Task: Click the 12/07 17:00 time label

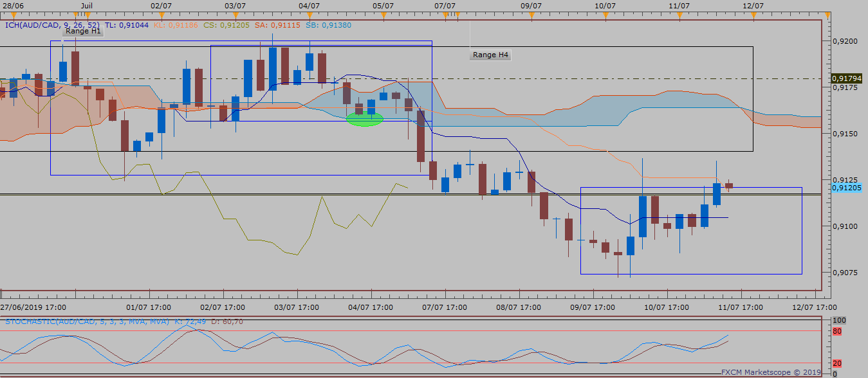Action: [x=815, y=307]
